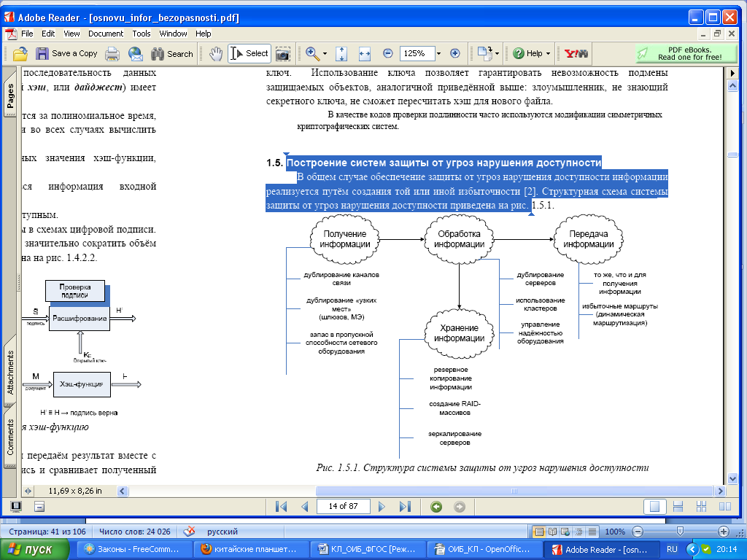Click hide toolbars icon beside monitor icon

pos(39,506)
